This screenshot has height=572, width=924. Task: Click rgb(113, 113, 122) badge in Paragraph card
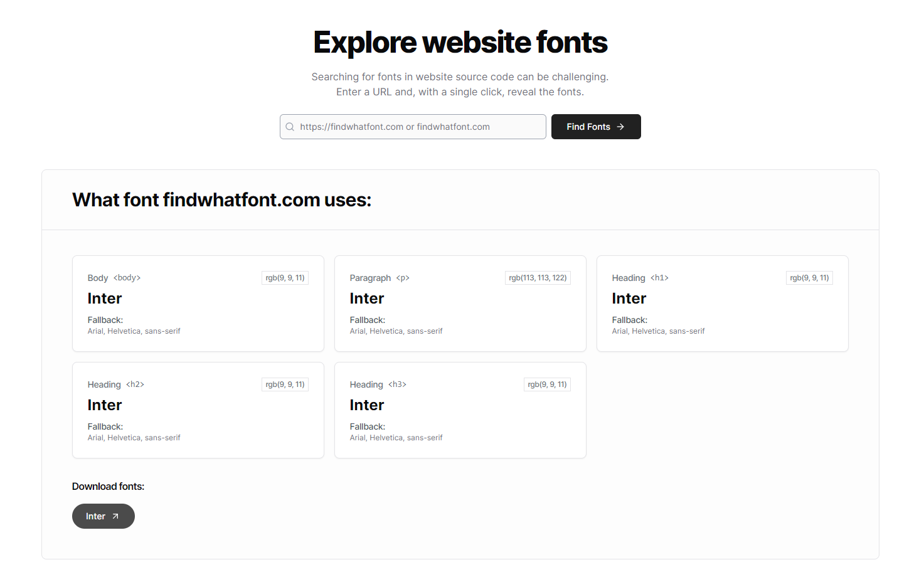click(538, 278)
